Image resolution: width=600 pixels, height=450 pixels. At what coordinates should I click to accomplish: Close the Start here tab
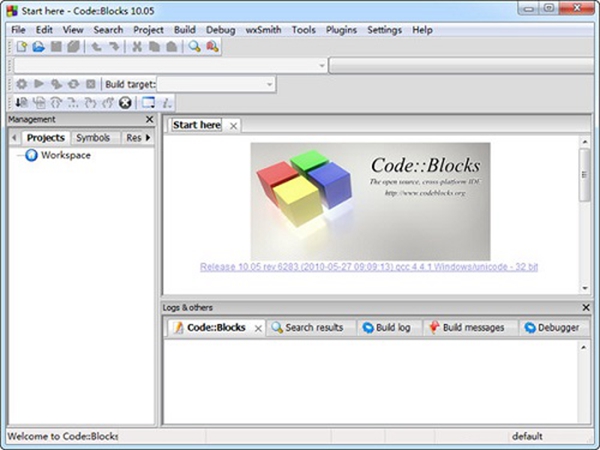[233, 126]
